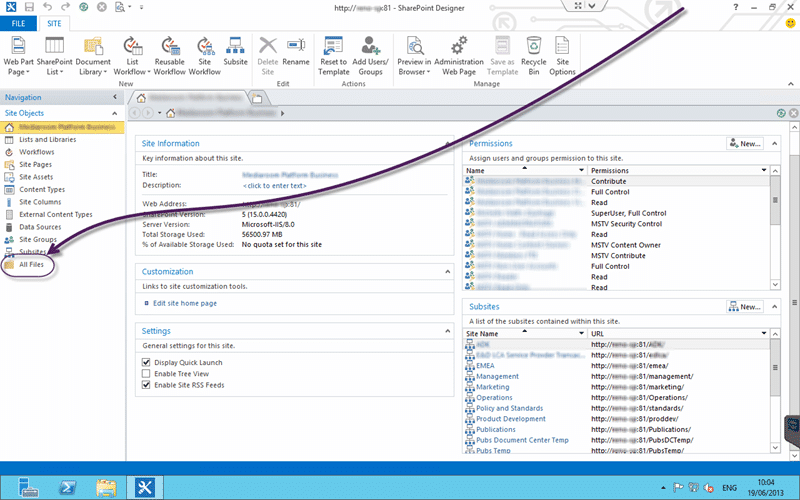
Task: Click the Rename ribbon button
Action: (x=296, y=52)
